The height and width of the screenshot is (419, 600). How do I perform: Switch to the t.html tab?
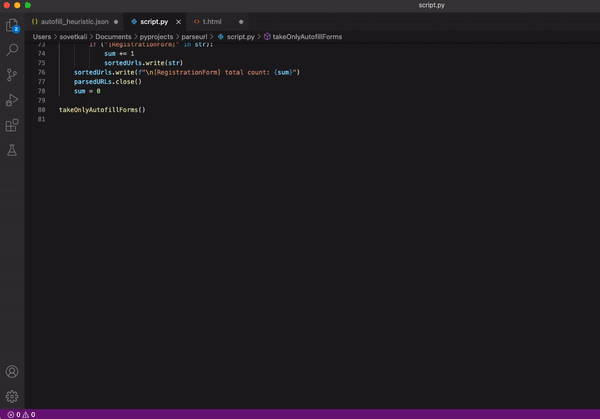[x=212, y=22]
